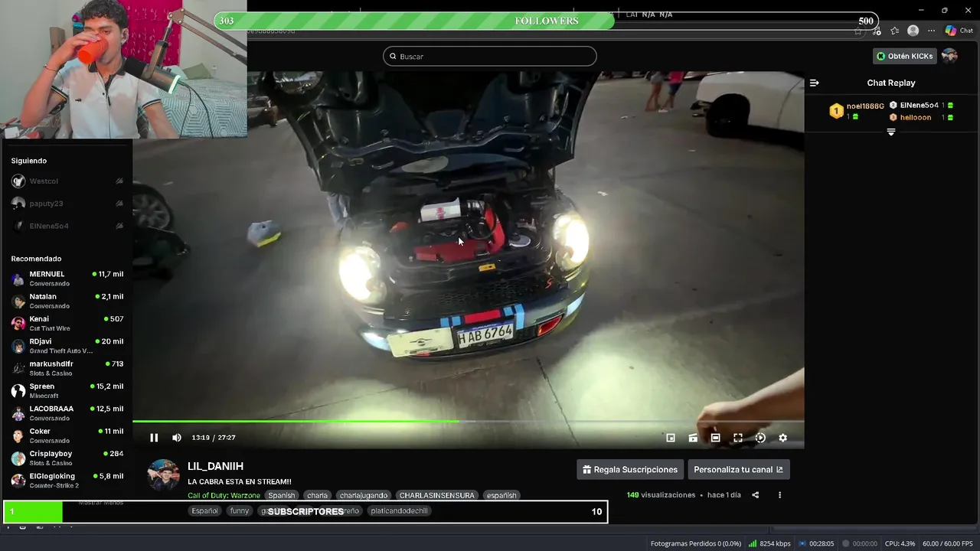Click CPU: 4.3% status

click(900, 543)
